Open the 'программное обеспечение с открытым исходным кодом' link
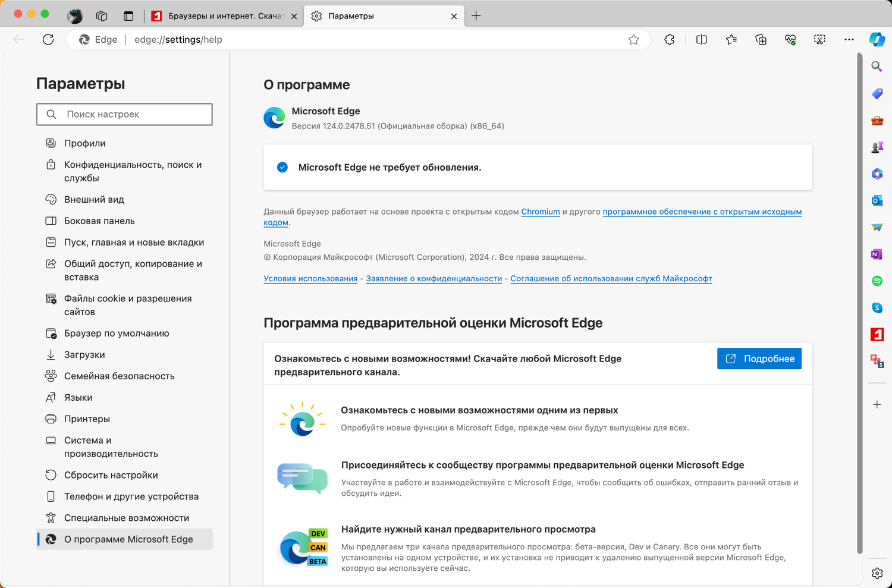The height and width of the screenshot is (588, 892). coord(702,212)
